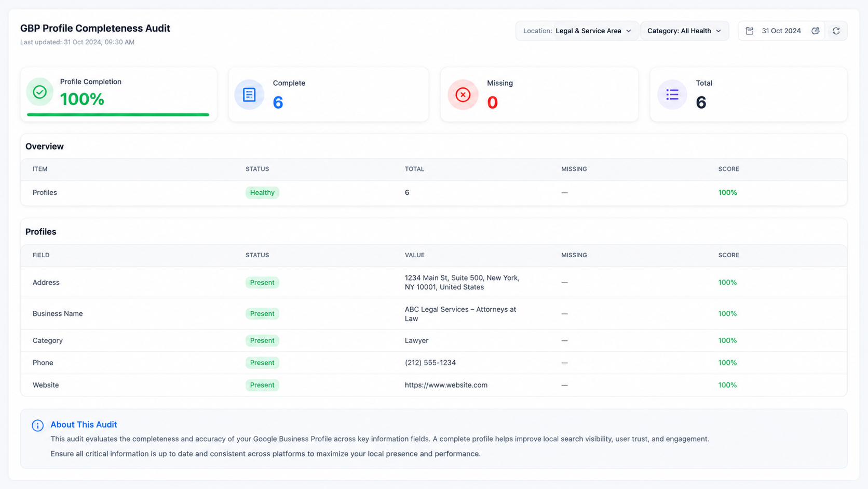Viewport: 868px width, 489px height.
Task: Click the VALUE column header
Action: (x=414, y=255)
